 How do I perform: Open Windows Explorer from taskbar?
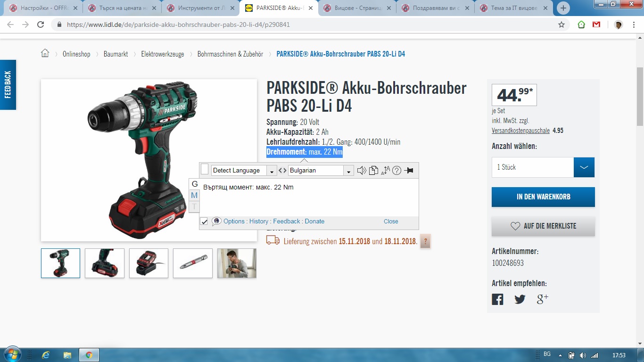click(x=67, y=355)
